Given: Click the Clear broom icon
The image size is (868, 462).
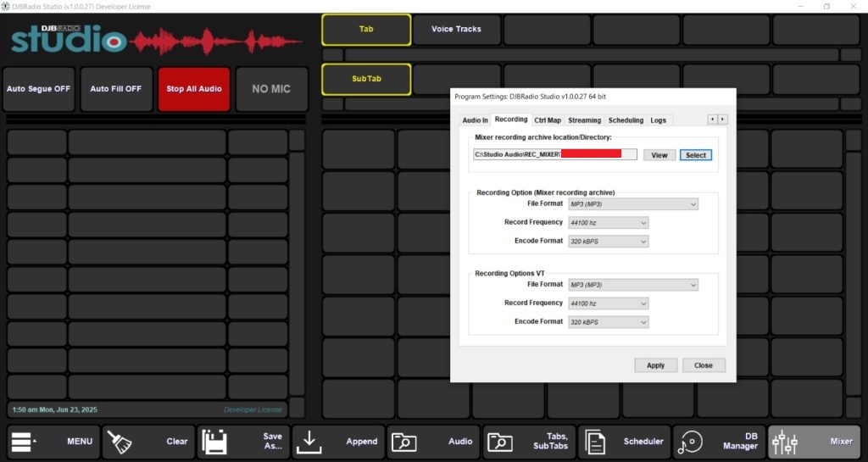Looking at the screenshot, I should click(x=120, y=442).
